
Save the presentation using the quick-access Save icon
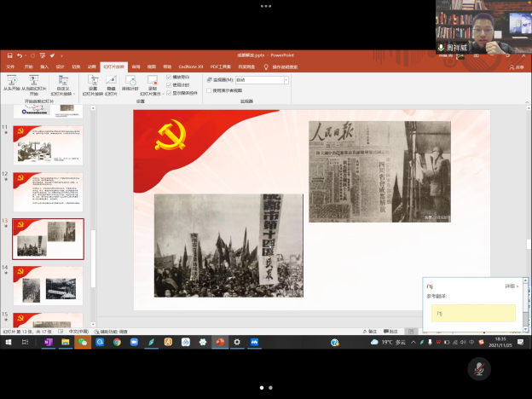pos(10,55)
